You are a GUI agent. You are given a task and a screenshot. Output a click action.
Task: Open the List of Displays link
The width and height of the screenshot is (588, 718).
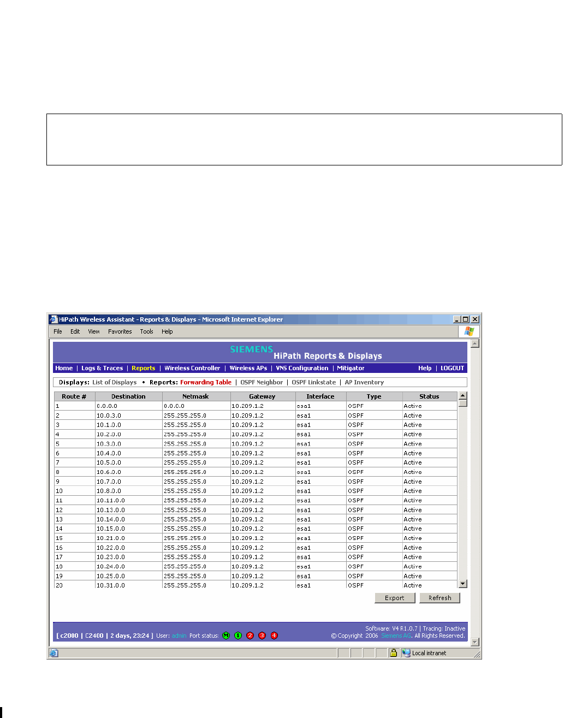coord(114,382)
